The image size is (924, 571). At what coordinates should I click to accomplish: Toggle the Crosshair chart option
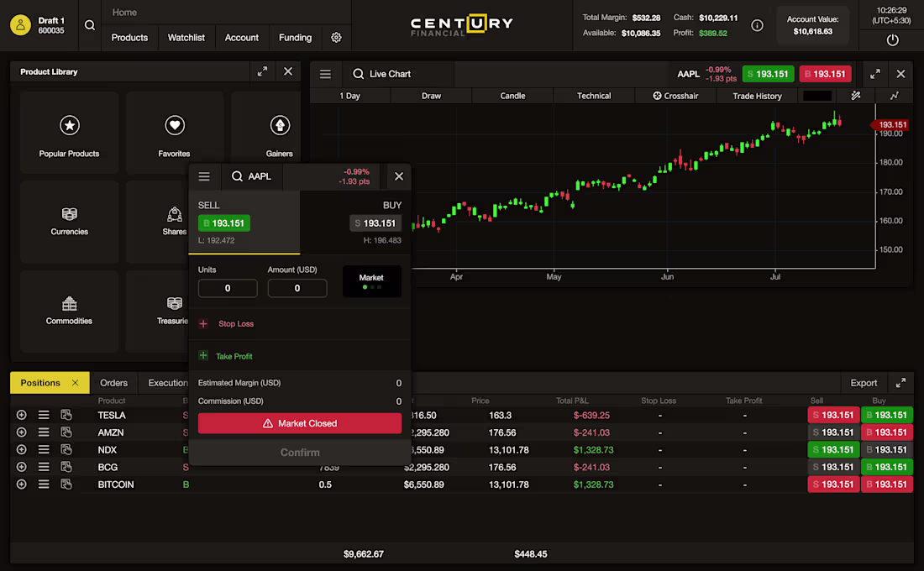click(x=675, y=96)
